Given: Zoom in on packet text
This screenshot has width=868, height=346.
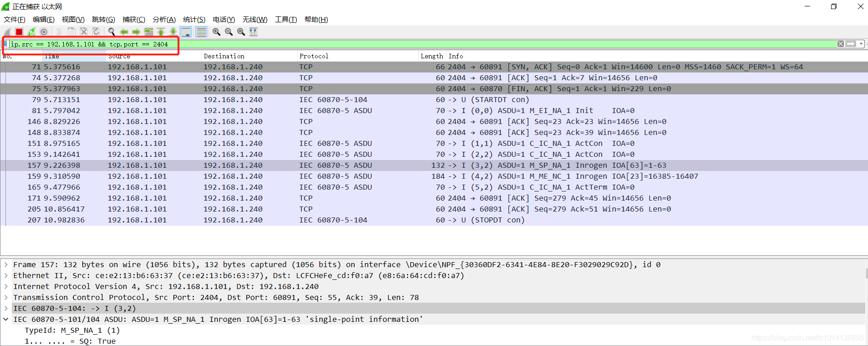Looking at the screenshot, I should 217,32.
